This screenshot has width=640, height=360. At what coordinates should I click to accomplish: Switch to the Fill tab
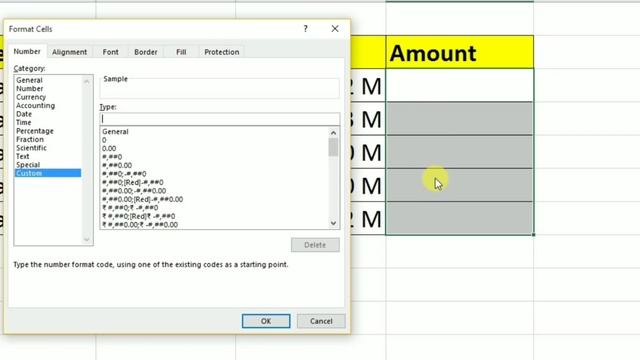click(181, 52)
